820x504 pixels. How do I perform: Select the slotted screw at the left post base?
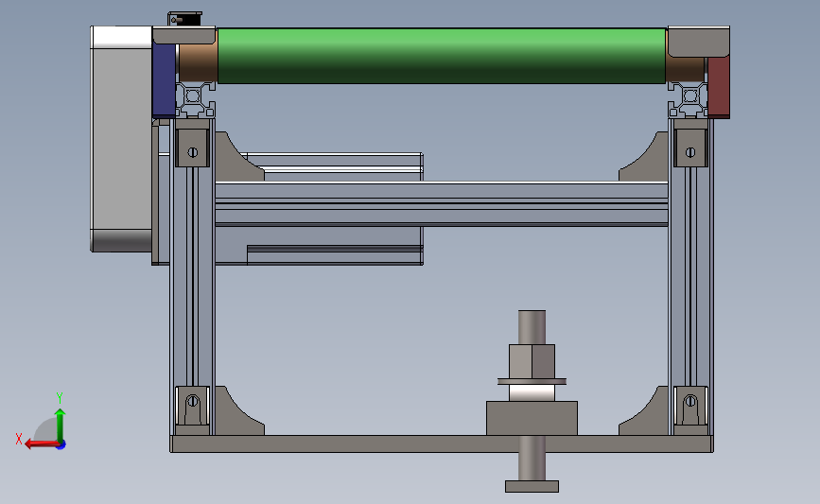pos(192,402)
